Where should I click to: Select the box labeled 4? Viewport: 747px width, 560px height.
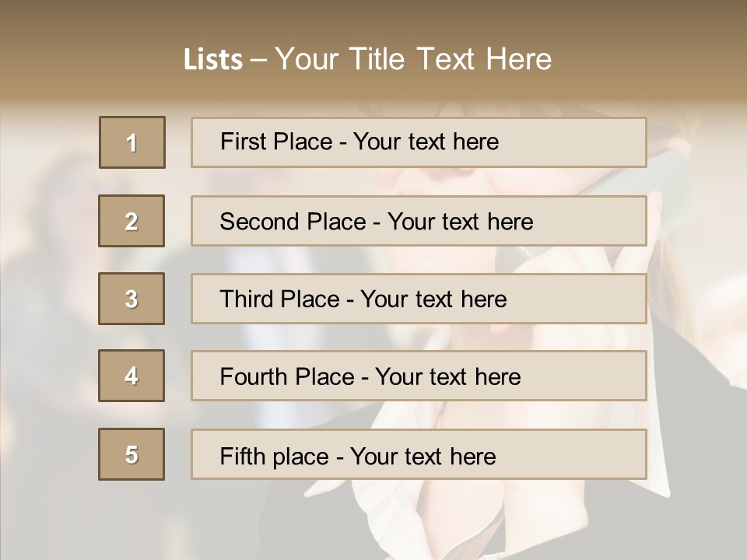click(132, 376)
